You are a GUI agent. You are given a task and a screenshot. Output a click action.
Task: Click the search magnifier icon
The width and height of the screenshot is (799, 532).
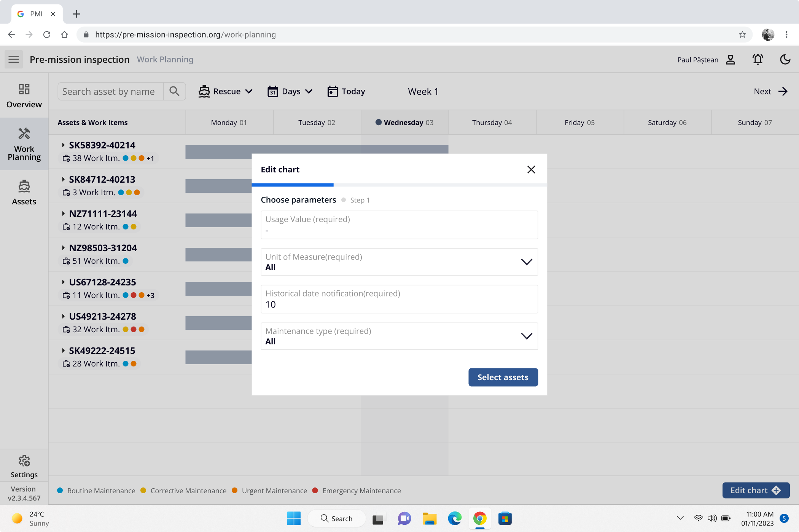[174, 91]
